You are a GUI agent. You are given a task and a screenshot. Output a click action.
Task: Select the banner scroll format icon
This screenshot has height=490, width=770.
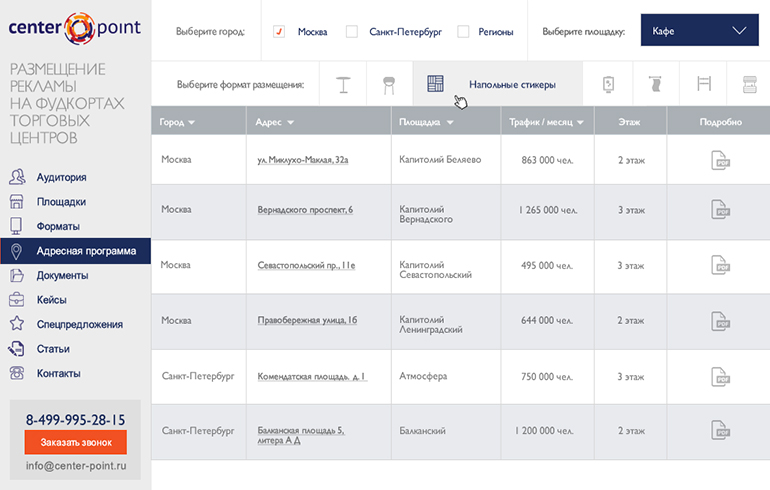(655, 84)
